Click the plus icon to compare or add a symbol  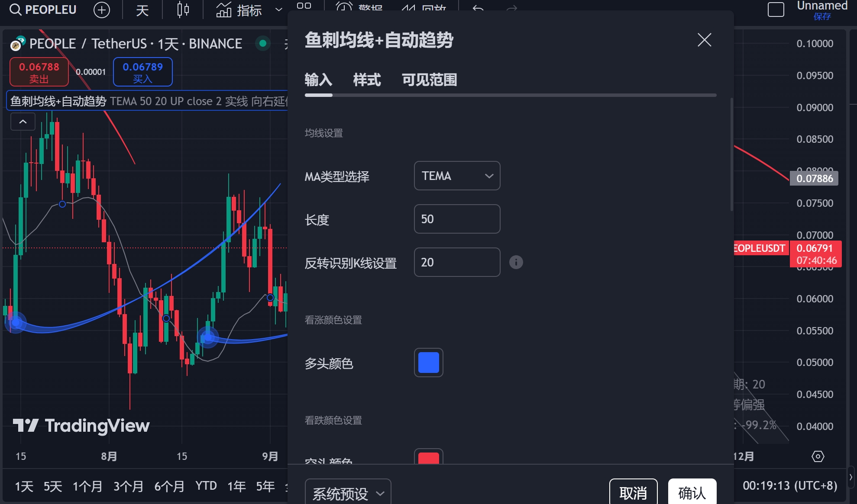(x=102, y=10)
